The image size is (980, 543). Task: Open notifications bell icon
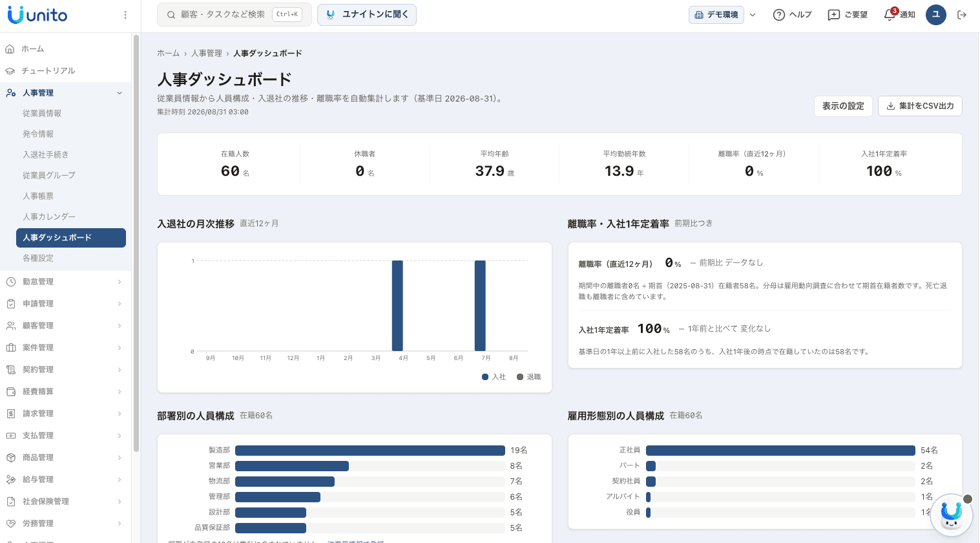890,15
